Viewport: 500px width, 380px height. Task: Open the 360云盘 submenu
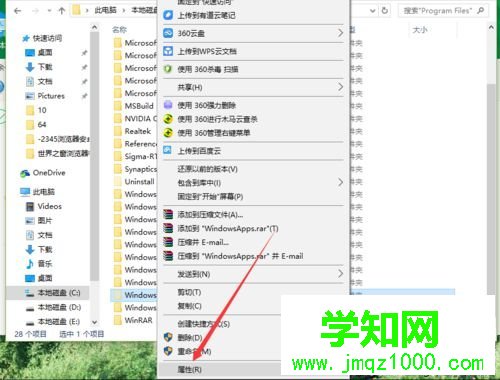(253, 33)
